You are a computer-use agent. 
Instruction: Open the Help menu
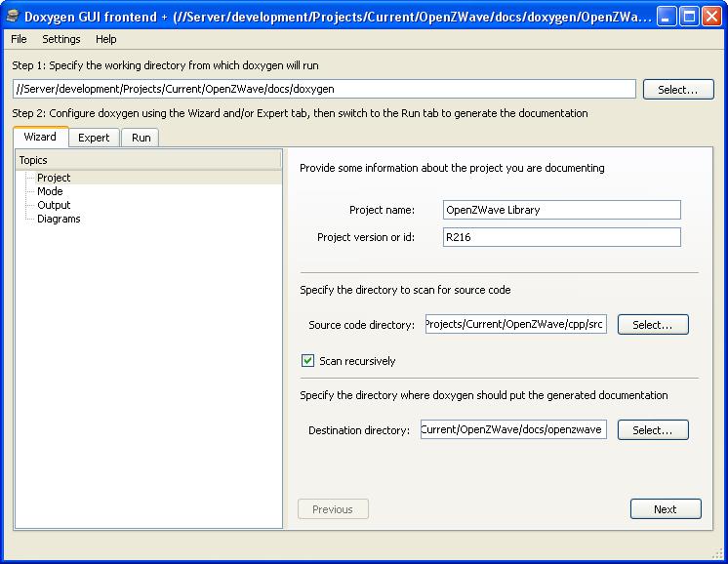(105, 39)
